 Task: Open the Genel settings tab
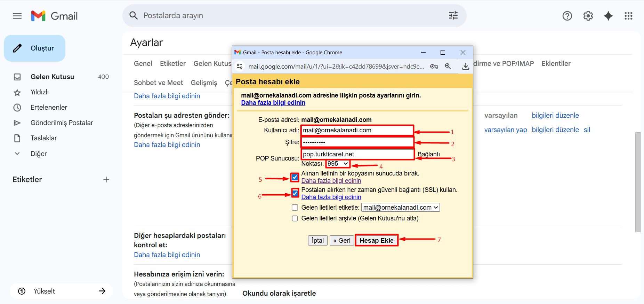point(143,63)
